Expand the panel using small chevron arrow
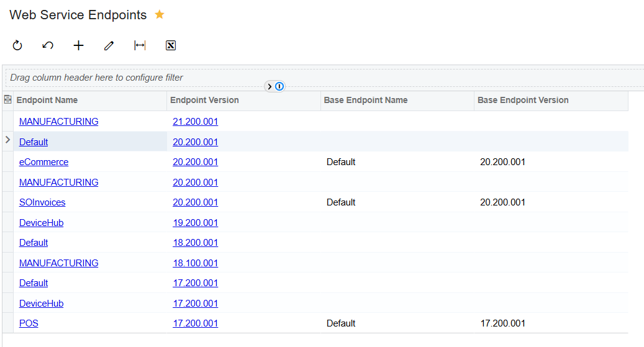Screen dimensions: 644x347 (x=270, y=86)
